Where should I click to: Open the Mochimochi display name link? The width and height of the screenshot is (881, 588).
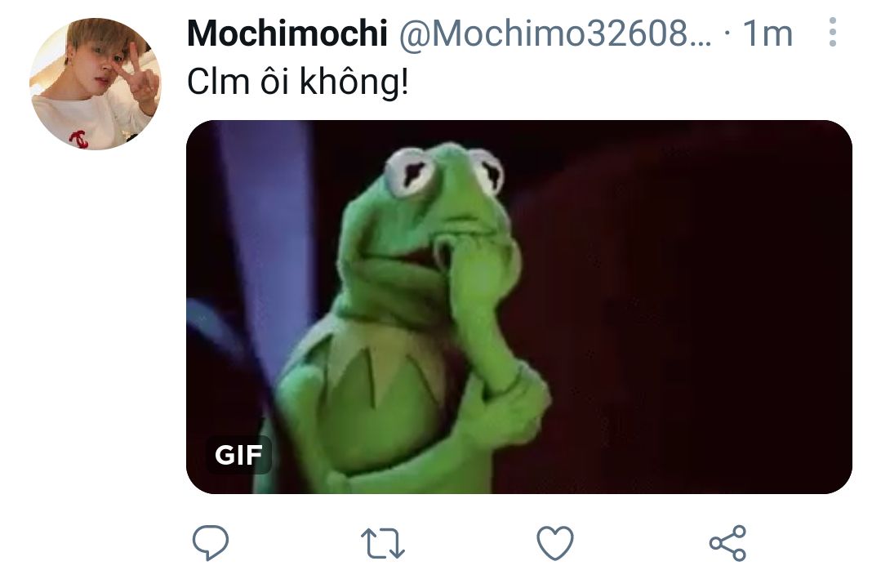287,33
